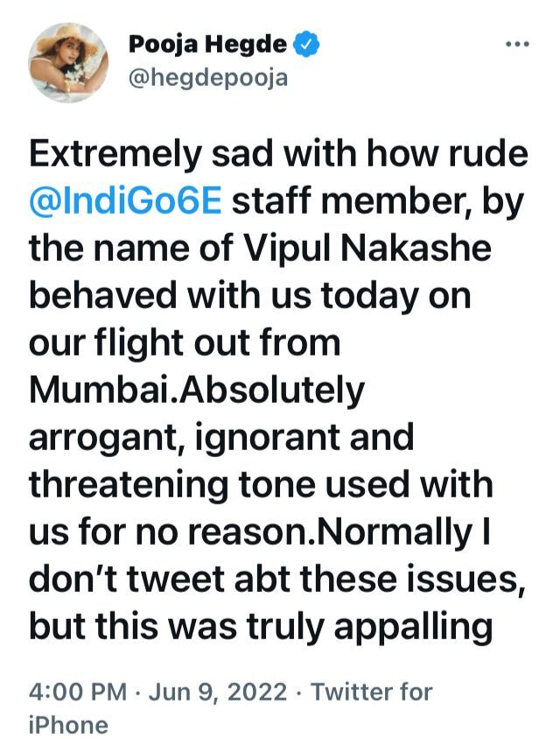
Task: Click the words "staff member, by"
Action: coord(379,202)
